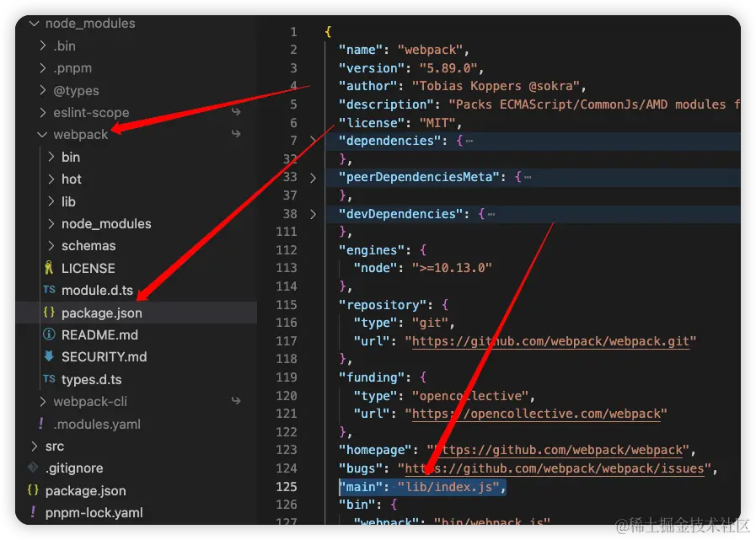
Task: Click the "git" repository type value
Action: coord(430,323)
